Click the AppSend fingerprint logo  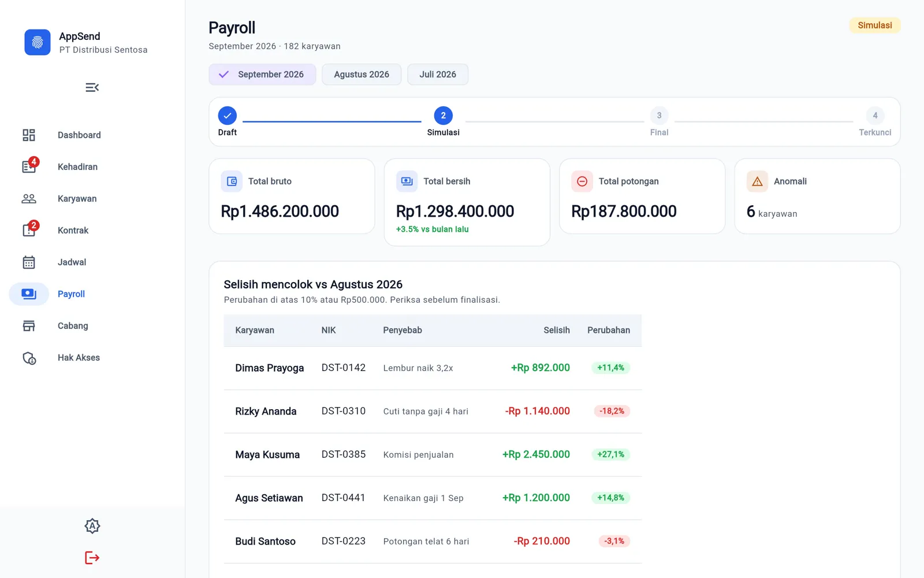point(38,42)
